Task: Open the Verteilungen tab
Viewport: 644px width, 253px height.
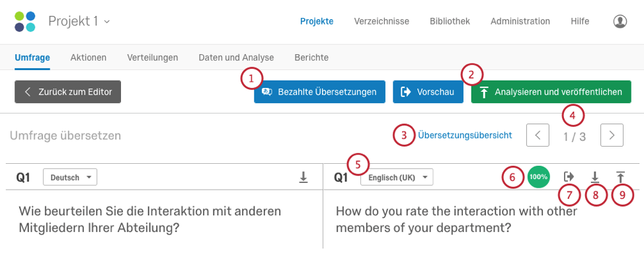Action: pos(152,57)
